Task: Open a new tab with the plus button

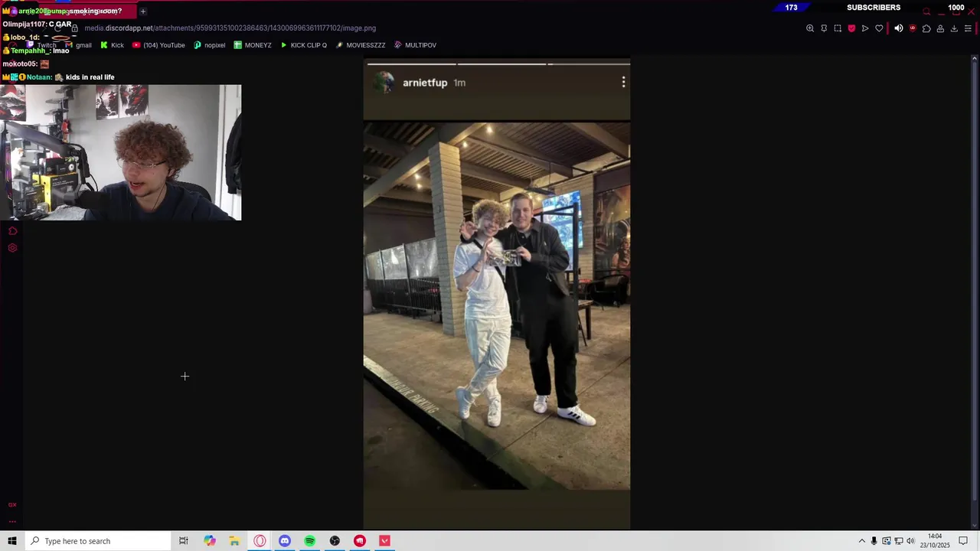Action: pyautogui.click(x=142, y=11)
